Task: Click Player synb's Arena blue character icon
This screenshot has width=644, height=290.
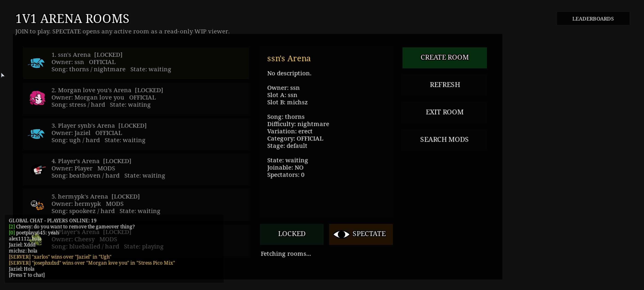Action: (37, 134)
